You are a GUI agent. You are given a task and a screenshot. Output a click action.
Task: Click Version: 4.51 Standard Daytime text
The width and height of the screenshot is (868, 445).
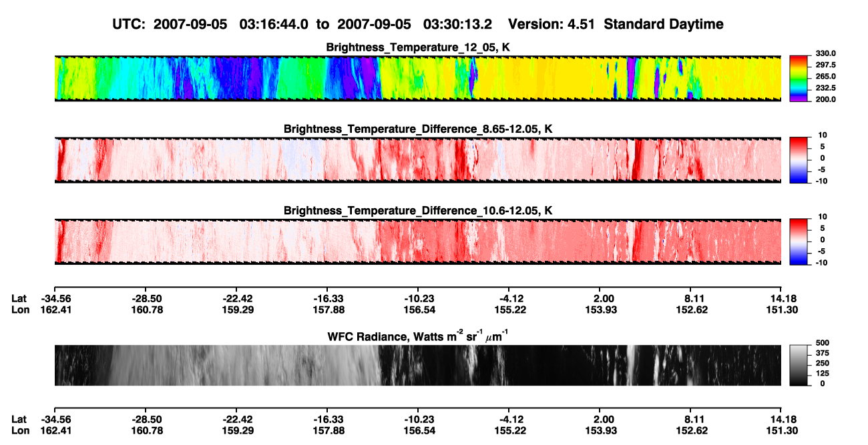(616, 25)
